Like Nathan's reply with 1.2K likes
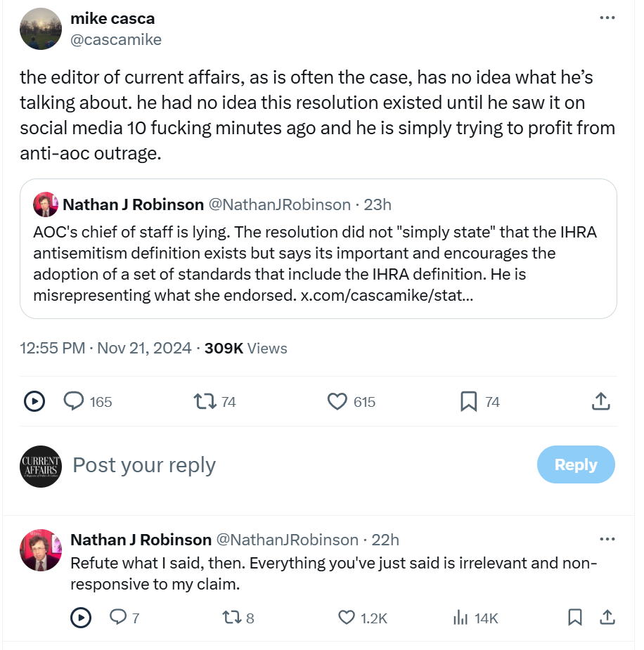 pyautogui.click(x=347, y=618)
